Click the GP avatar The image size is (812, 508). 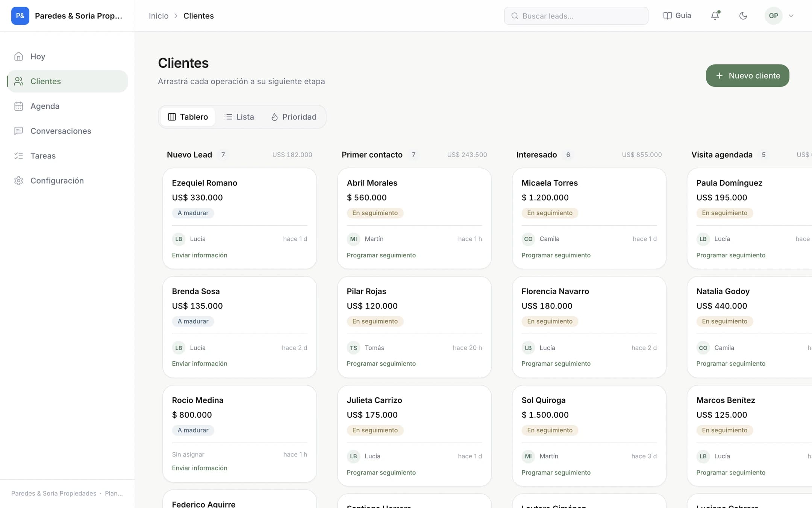coord(773,16)
